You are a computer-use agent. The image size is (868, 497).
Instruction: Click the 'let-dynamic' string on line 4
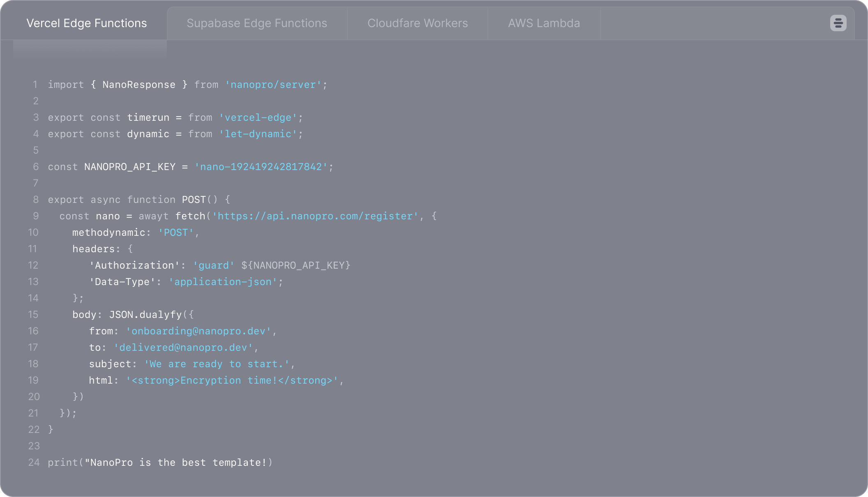[258, 134]
